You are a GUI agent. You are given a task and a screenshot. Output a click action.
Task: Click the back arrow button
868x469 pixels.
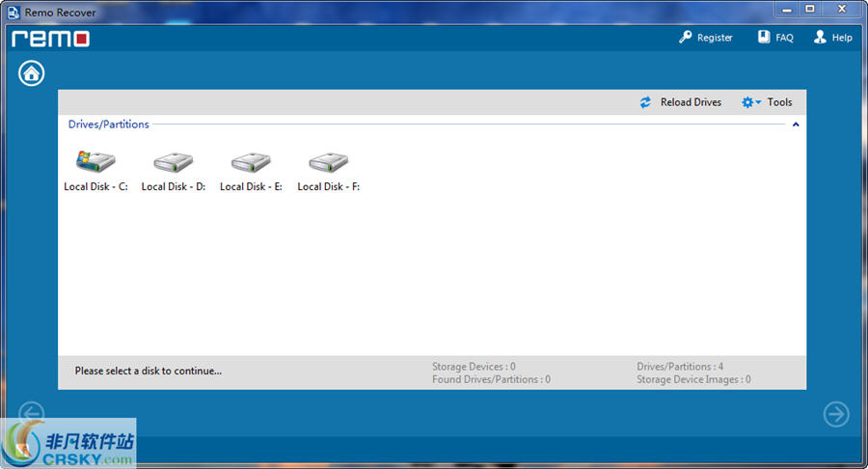(x=32, y=414)
